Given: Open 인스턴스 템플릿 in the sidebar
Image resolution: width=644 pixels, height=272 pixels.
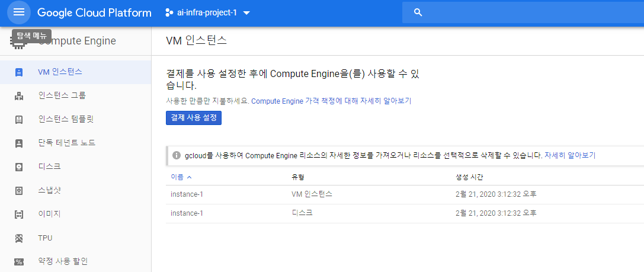Looking at the screenshot, I should (76, 120).
